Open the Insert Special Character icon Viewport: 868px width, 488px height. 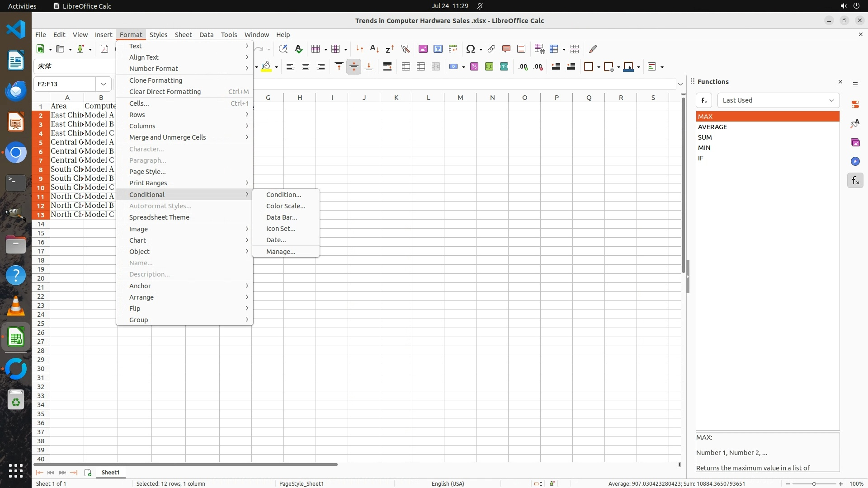470,49
